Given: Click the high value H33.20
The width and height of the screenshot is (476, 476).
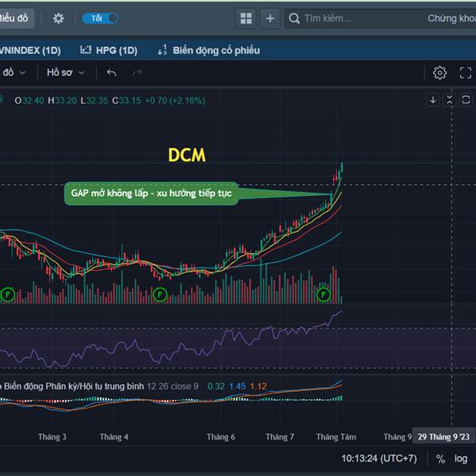Looking at the screenshot, I should tap(62, 101).
